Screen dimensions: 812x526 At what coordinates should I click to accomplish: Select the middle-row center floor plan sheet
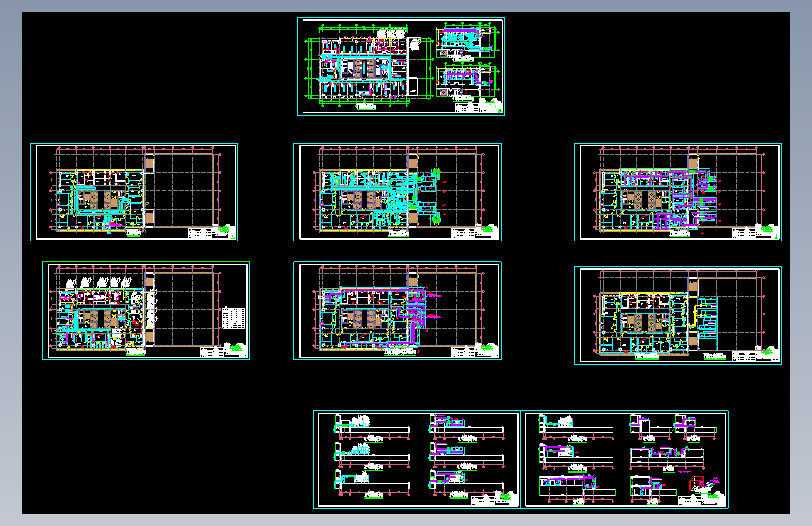398,192
